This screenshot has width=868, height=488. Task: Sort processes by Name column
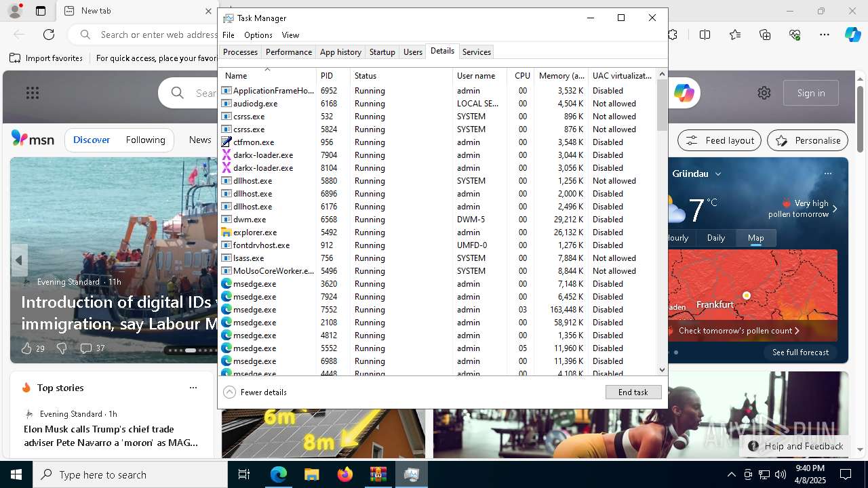point(268,76)
